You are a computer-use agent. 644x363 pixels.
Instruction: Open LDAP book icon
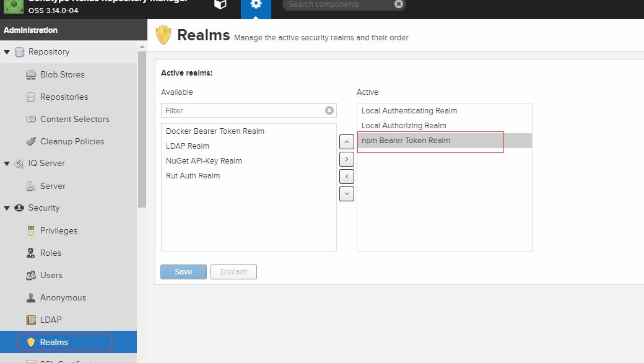pos(31,320)
